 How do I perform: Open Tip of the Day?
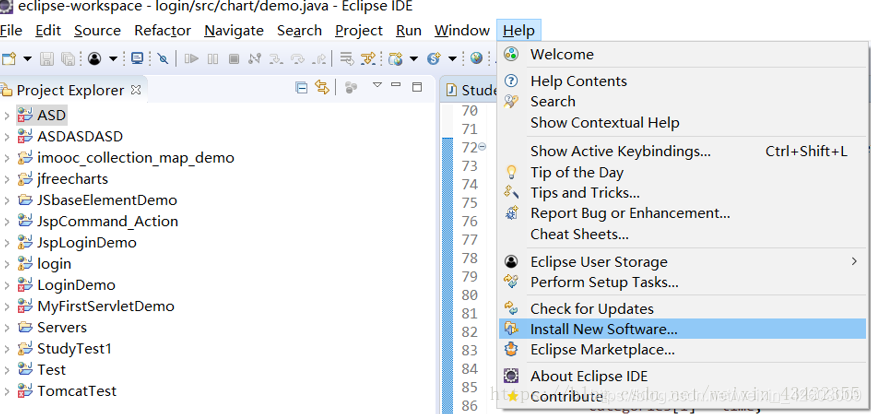683,172
